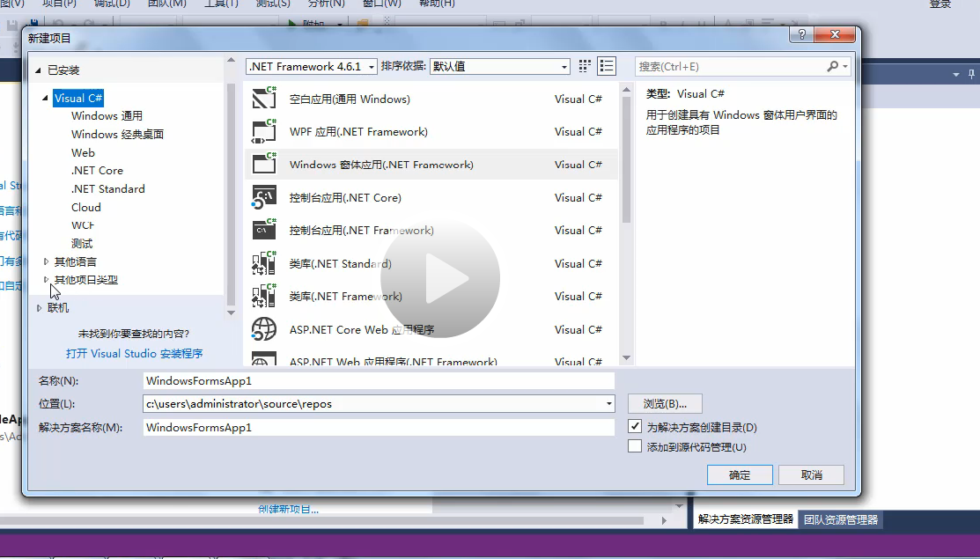Open the location path dropdown arrow
The height and width of the screenshot is (559, 980).
coord(608,404)
